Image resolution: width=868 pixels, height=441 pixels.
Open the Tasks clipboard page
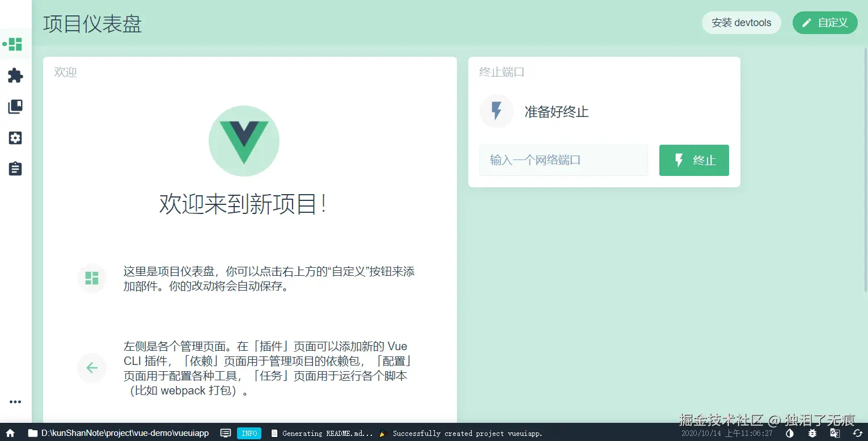coord(15,169)
